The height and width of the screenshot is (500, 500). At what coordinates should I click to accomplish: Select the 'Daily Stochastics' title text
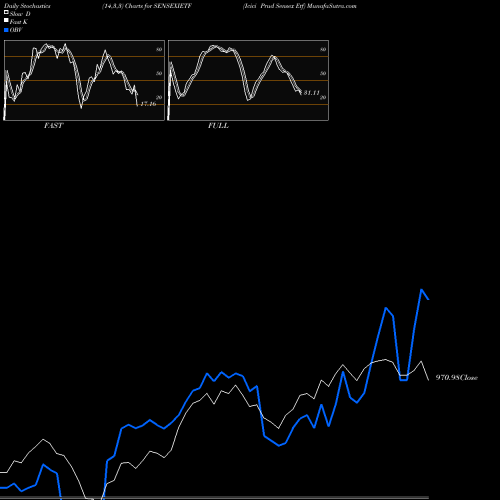(x=27, y=6)
